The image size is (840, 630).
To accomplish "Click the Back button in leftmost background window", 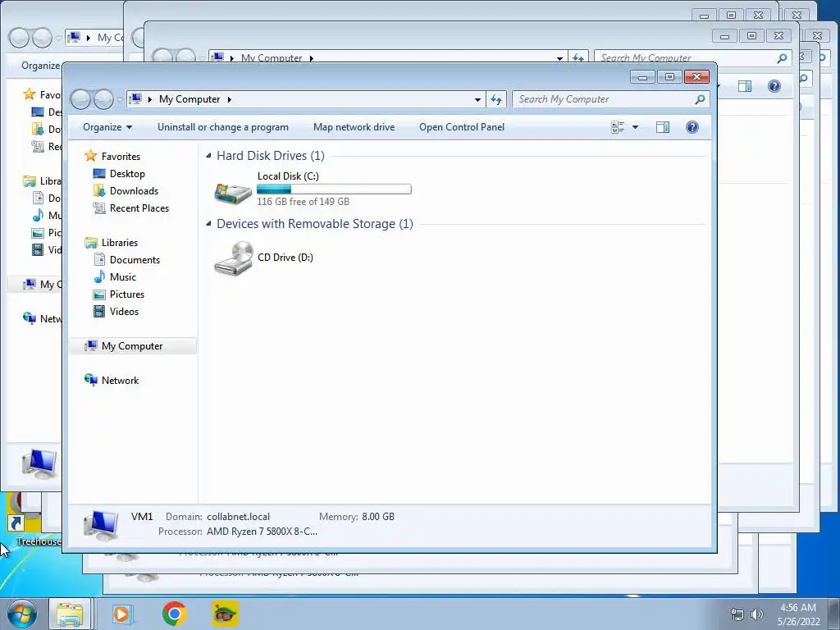I will tap(18, 38).
